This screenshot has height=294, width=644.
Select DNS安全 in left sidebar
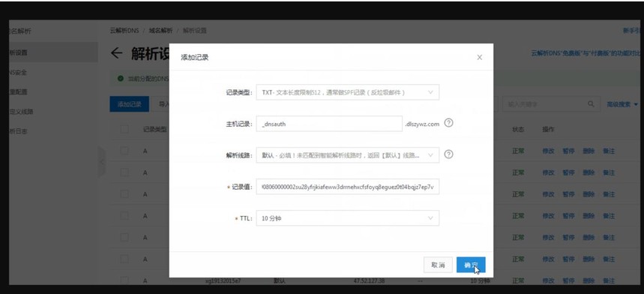[x=18, y=72]
